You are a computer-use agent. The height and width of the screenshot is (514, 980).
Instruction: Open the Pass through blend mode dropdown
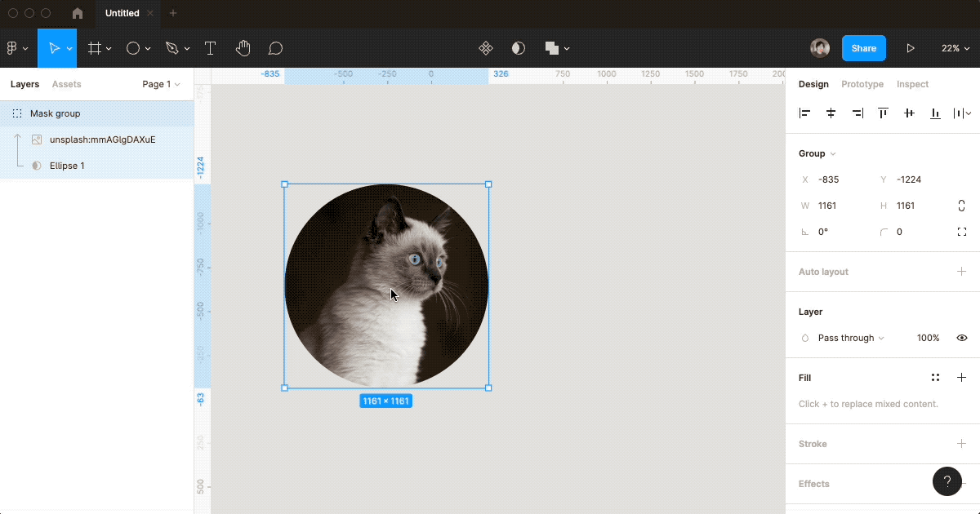point(850,338)
